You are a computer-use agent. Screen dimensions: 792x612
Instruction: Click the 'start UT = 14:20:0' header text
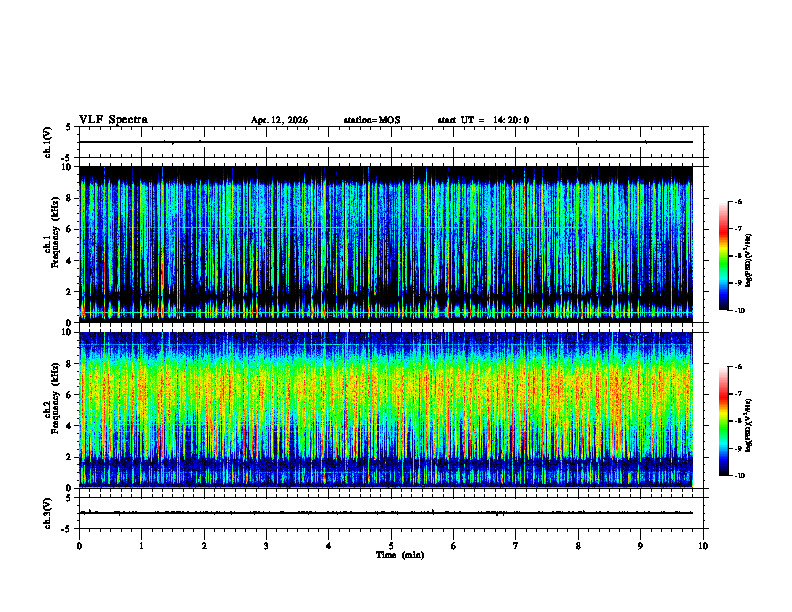483,120
